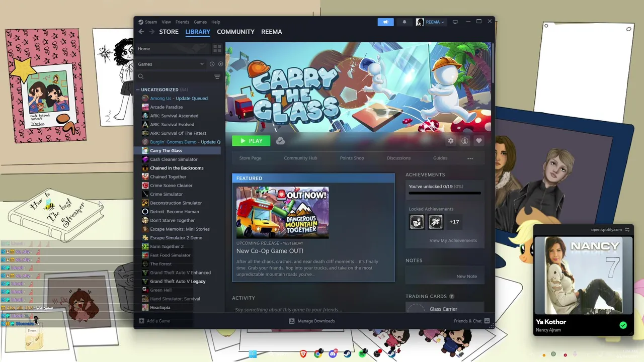The image size is (644, 362).
Task: Click the Manage Downloads icon
Action: (x=292, y=321)
